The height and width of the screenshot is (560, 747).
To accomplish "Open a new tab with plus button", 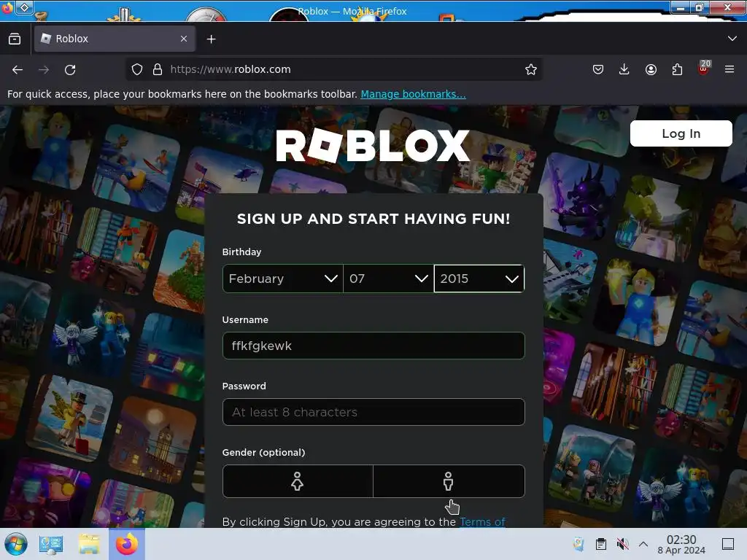I will click(x=211, y=39).
